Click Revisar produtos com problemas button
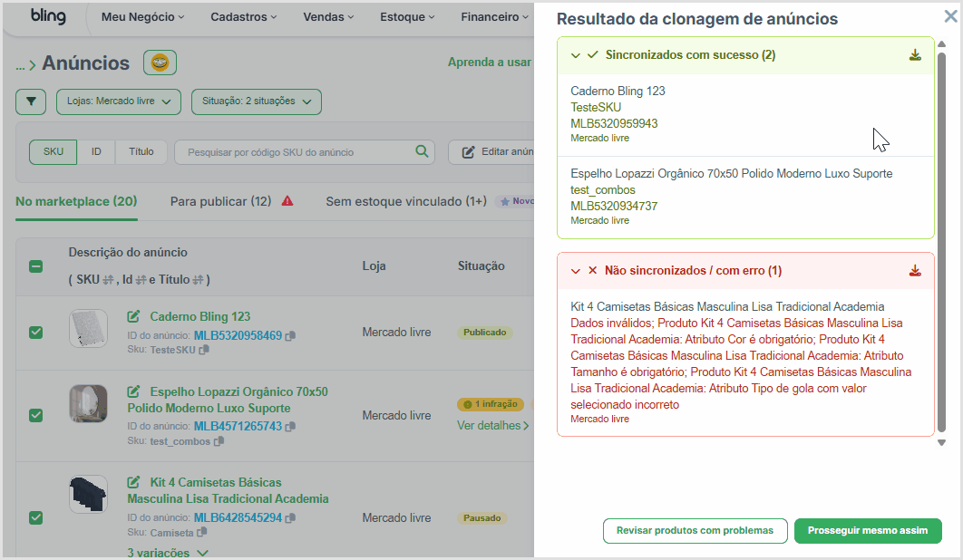 tap(695, 530)
